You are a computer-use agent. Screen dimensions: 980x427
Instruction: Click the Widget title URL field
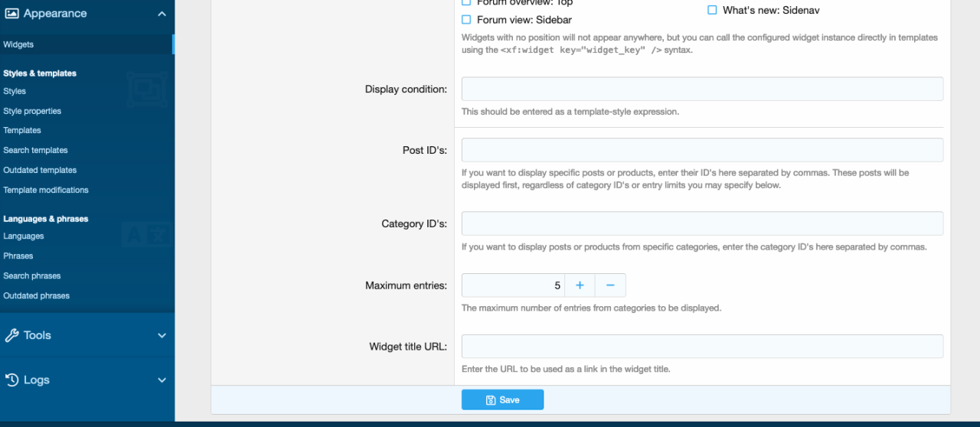tap(701, 346)
